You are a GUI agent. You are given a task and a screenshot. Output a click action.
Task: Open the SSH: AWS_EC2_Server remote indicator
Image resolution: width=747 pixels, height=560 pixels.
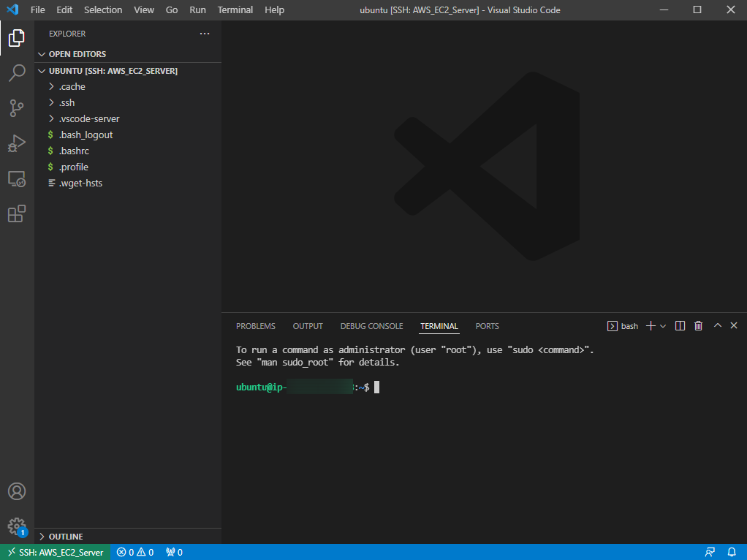click(56, 552)
